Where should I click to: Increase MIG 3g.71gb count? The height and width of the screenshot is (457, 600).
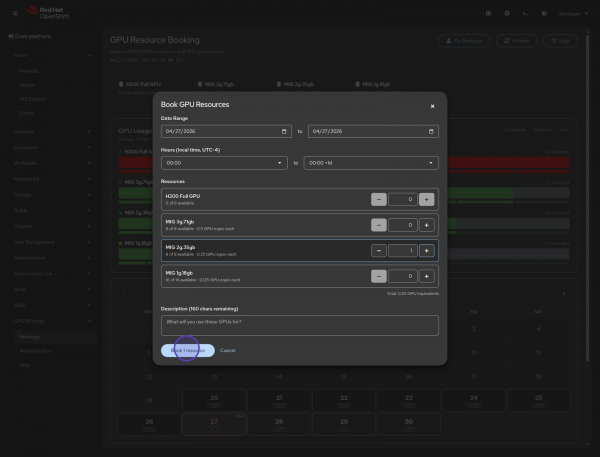(427, 225)
